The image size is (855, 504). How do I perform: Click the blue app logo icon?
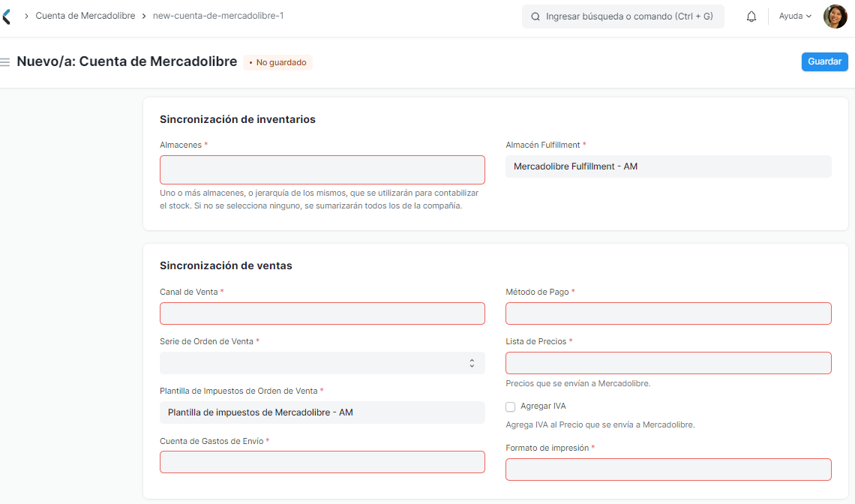click(7, 16)
